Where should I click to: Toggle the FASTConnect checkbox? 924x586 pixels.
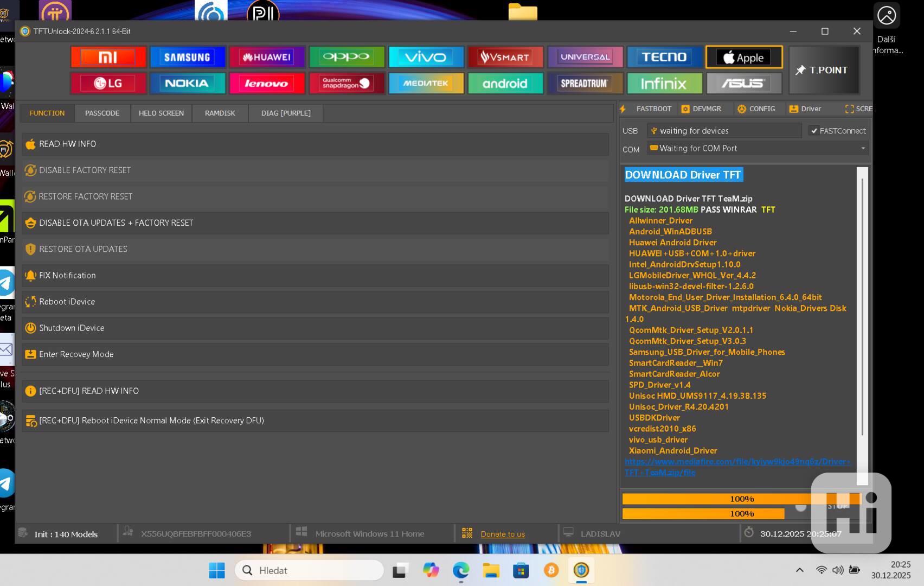[x=813, y=131]
